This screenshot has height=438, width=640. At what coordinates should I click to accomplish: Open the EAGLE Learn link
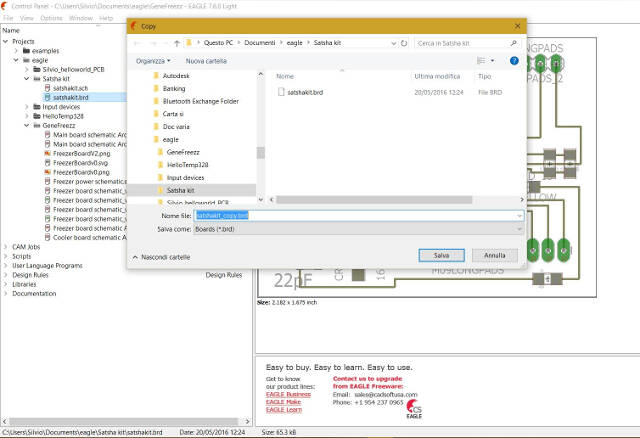click(x=284, y=410)
